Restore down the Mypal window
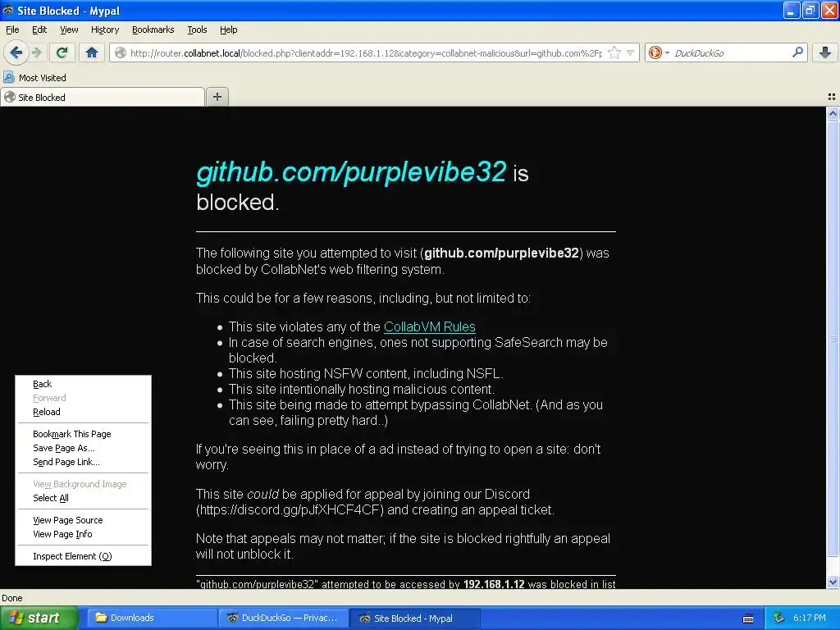 pos(810,10)
